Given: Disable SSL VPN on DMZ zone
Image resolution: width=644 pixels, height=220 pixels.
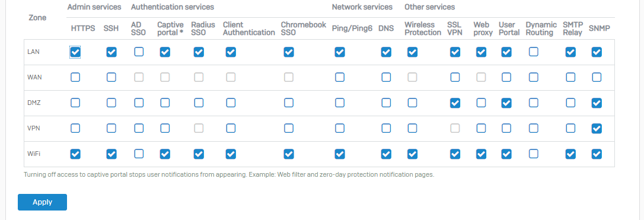Looking at the screenshot, I should click(455, 103).
